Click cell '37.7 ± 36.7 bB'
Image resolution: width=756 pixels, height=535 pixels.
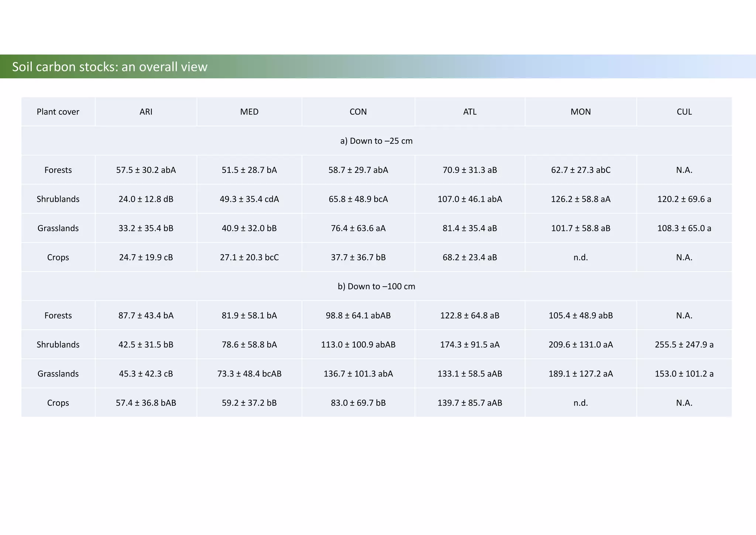click(358, 258)
